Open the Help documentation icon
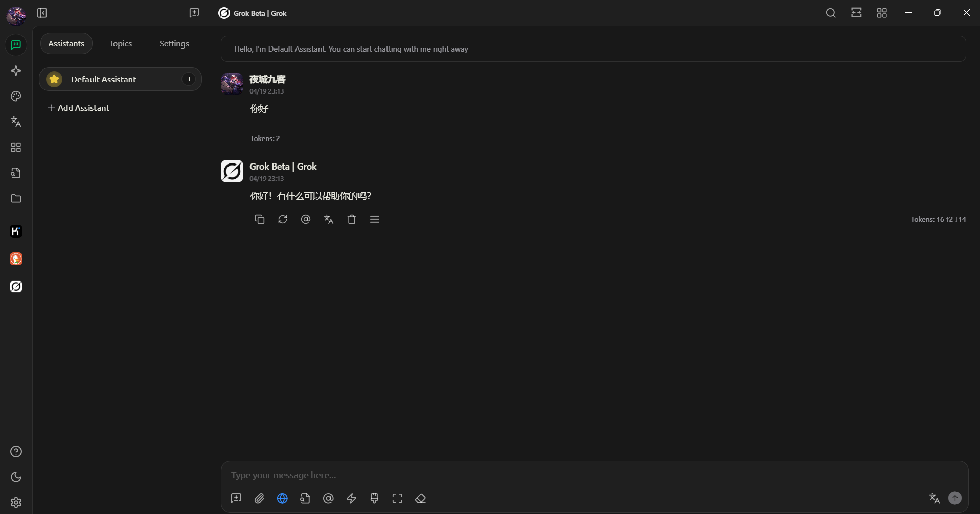Viewport: 980px width, 514px height. click(x=16, y=452)
